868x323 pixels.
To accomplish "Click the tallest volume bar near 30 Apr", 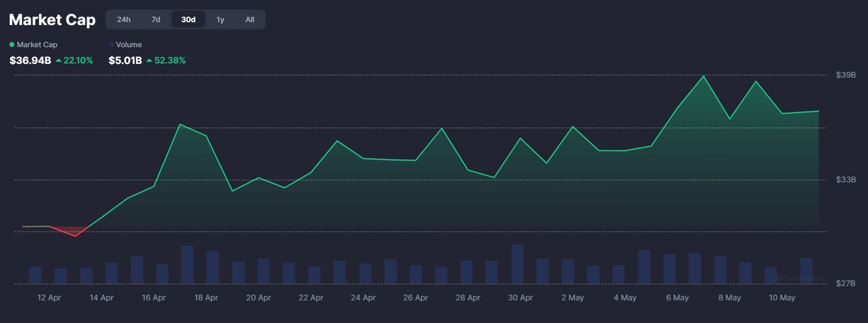I will click(517, 264).
